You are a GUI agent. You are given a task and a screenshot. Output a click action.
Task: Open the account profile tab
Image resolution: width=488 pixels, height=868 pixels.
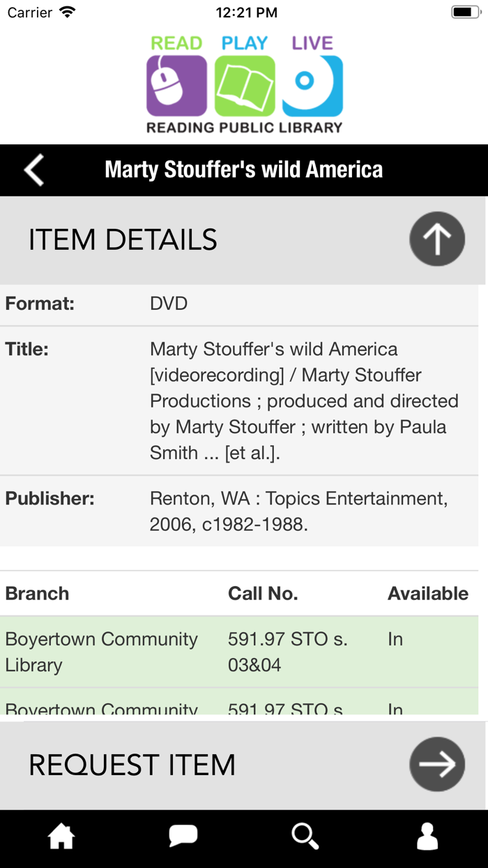tap(427, 836)
